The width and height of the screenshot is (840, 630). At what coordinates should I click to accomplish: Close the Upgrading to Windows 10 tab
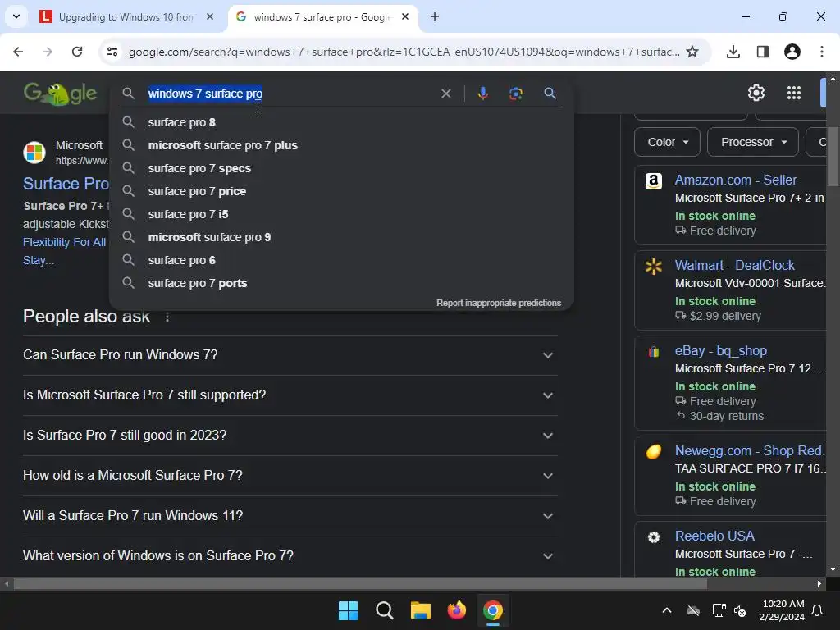pyautogui.click(x=210, y=16)
